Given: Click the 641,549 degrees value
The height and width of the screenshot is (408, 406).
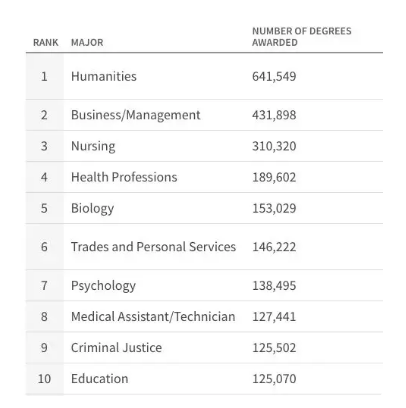Looking at the screenshot, I should tap(274, 77).
